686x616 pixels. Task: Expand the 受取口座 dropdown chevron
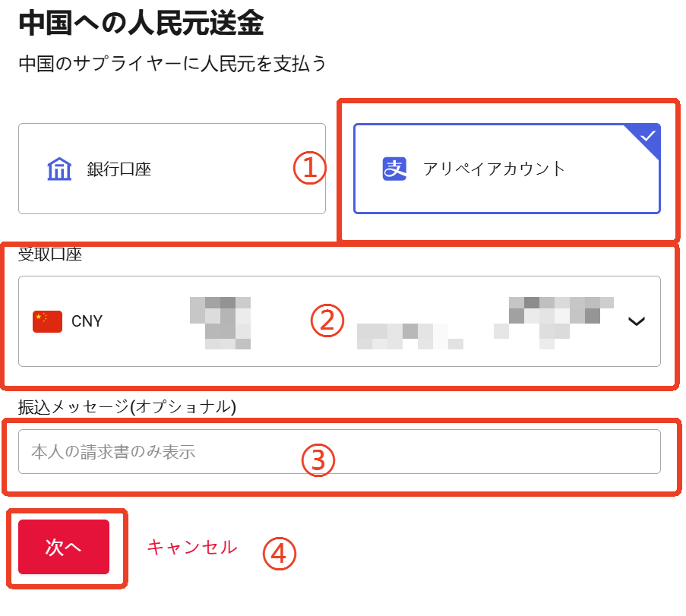pyautogui.click(x=637, y=321)
